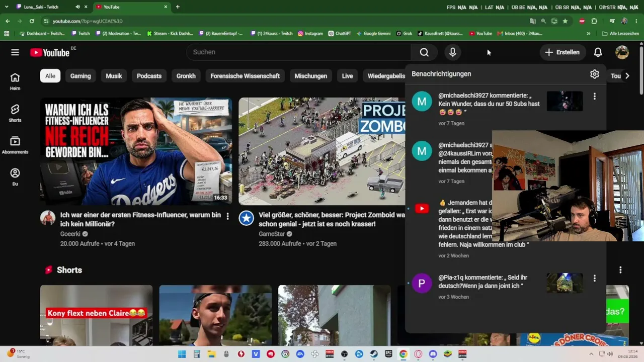
Task: Click the browser address bar URL
Action: point(88,21)
